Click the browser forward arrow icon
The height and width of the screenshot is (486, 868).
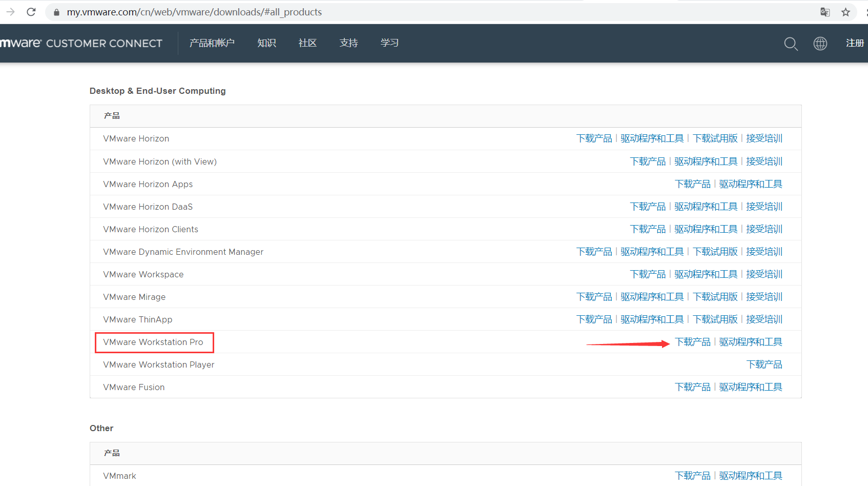pos(10,12)
